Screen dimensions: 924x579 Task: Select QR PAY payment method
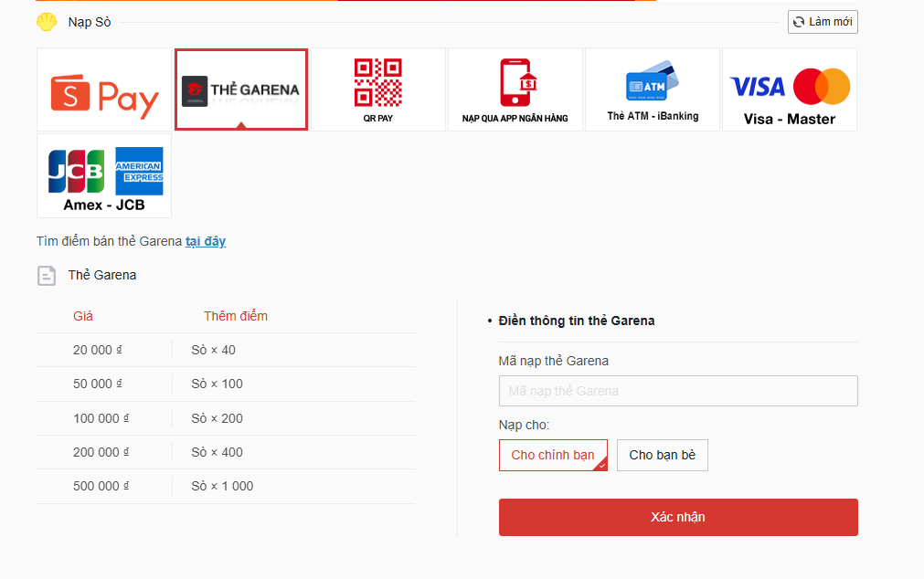(x=378, y=89)
